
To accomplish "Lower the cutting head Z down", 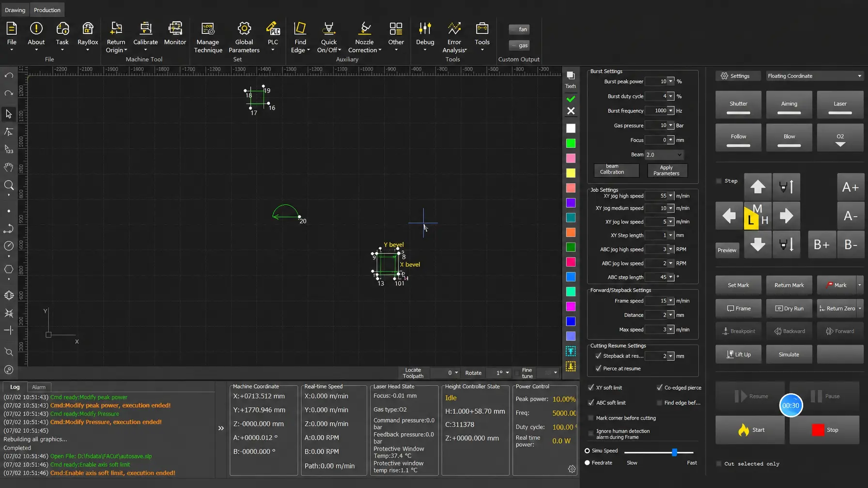I will (x=786, y=244).
